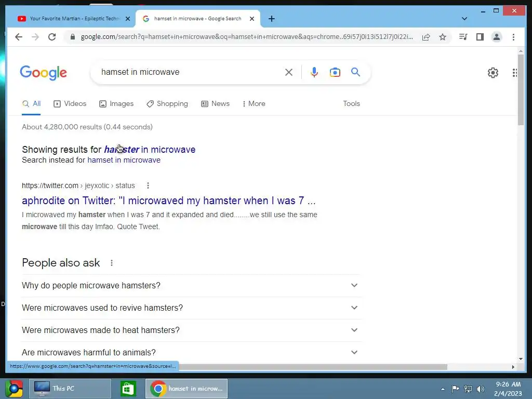Select Chrome hamset in microw... taskbar button
532x399 pixels.
pos(187,389)
